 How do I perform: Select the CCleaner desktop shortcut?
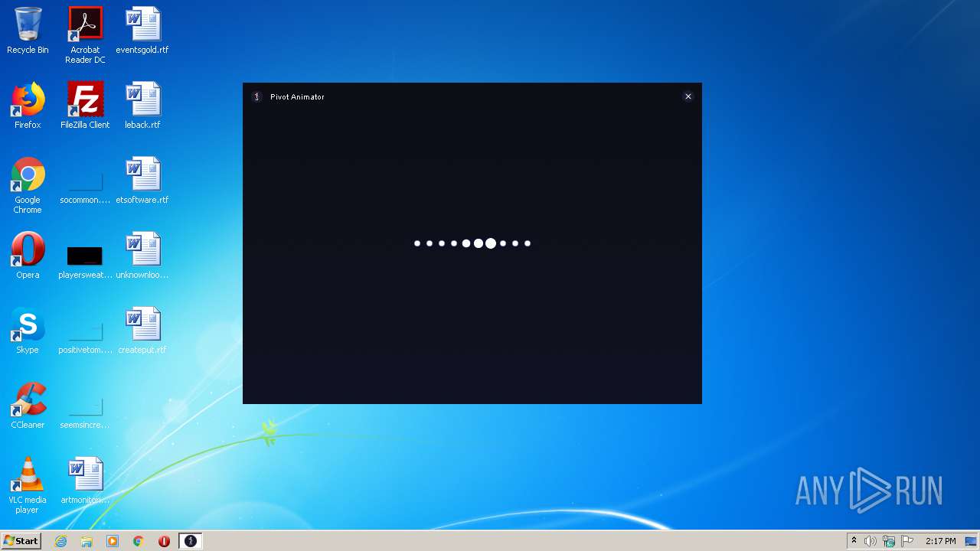pos(28,406)
